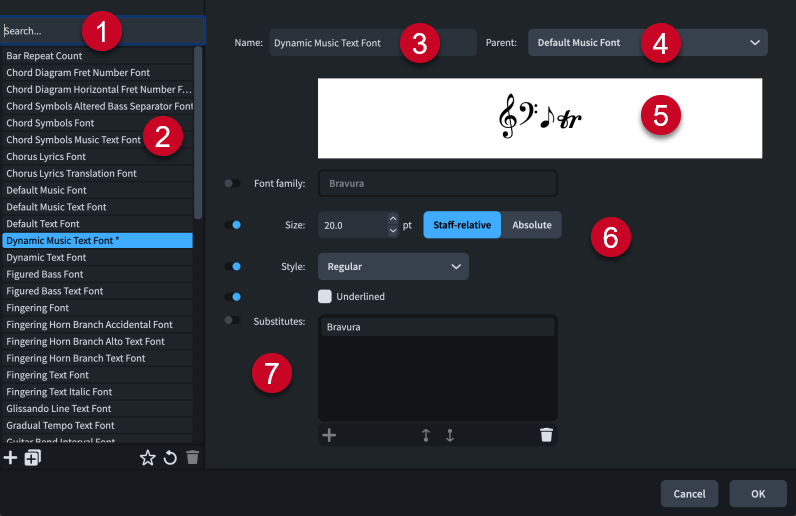Remove substitute font with trash icon

(x=546, y=435)
